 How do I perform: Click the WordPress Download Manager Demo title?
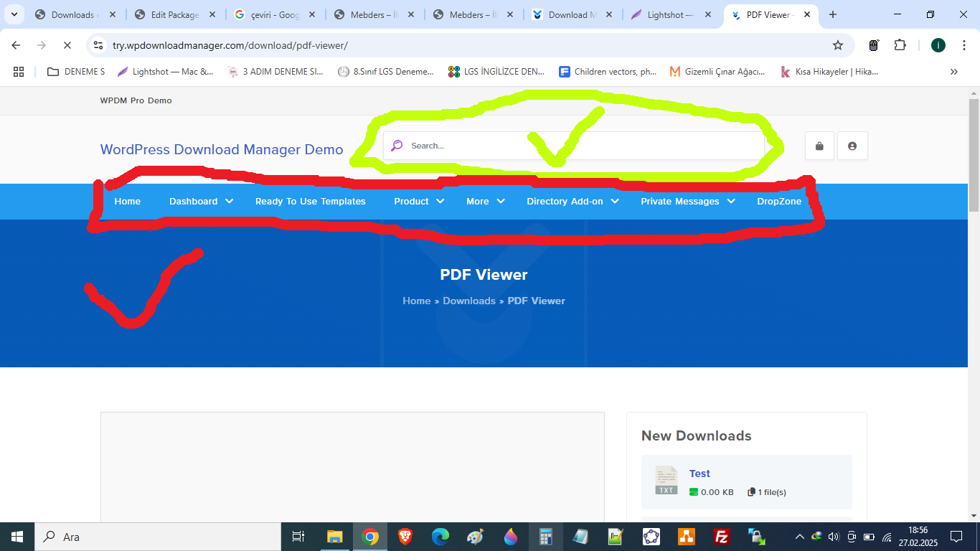(222, 149)
